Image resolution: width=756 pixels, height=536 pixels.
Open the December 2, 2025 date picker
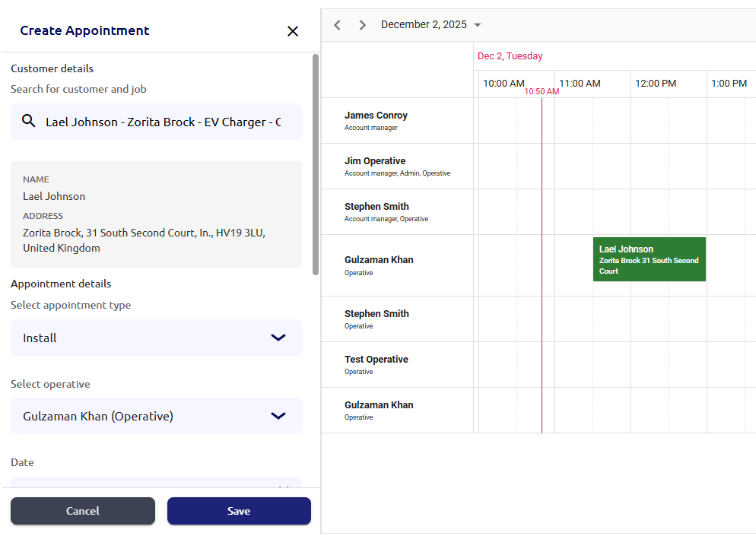[431, 25]
